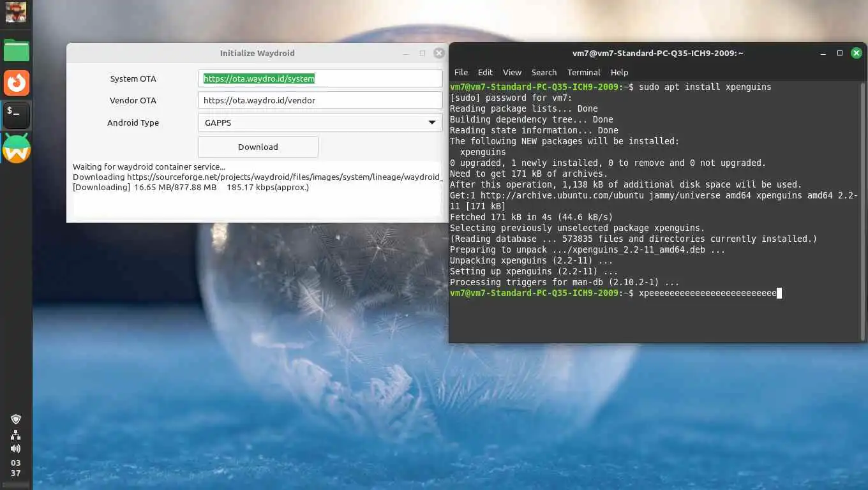
Task: Click 'Selecting previously unselected package xpenguins.' line
Action: (578, 228)
